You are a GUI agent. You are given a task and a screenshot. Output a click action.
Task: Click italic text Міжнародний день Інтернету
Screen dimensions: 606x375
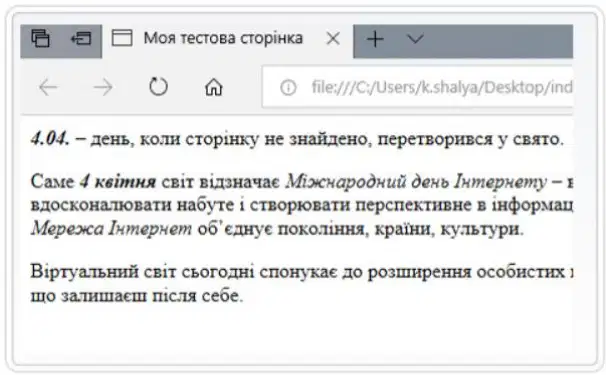pyautogui.click(x=416, y=182)
